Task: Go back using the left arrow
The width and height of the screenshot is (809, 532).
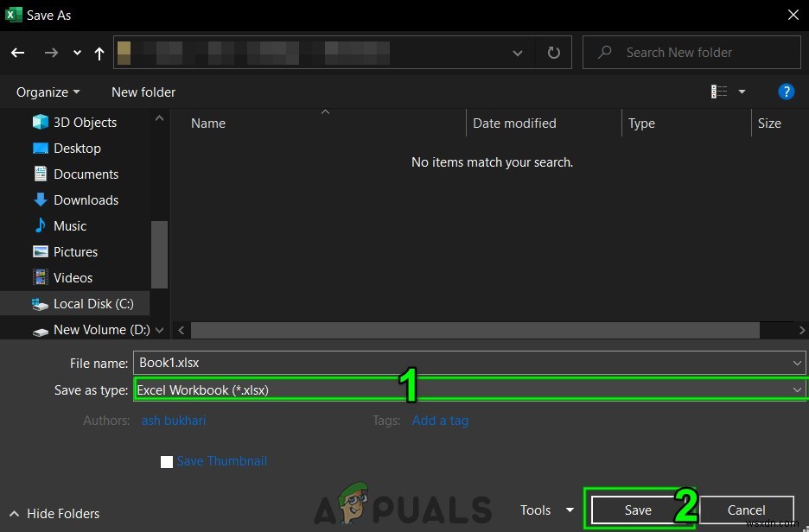Action: point(18,53)
